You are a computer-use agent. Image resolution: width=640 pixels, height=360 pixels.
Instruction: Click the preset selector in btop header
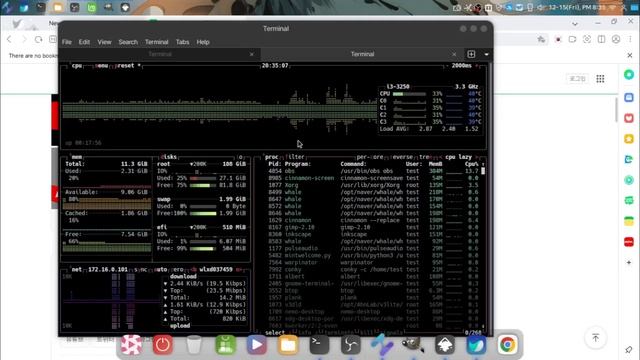[x=128, y=65]
